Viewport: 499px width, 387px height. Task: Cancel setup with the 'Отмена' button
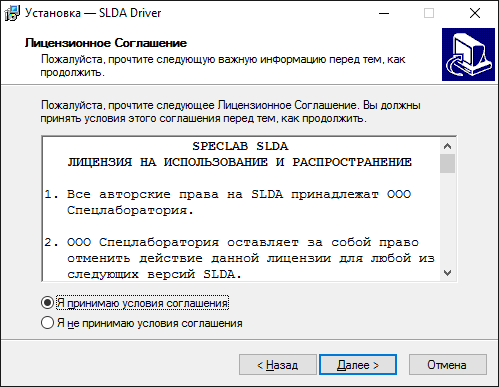448,365
